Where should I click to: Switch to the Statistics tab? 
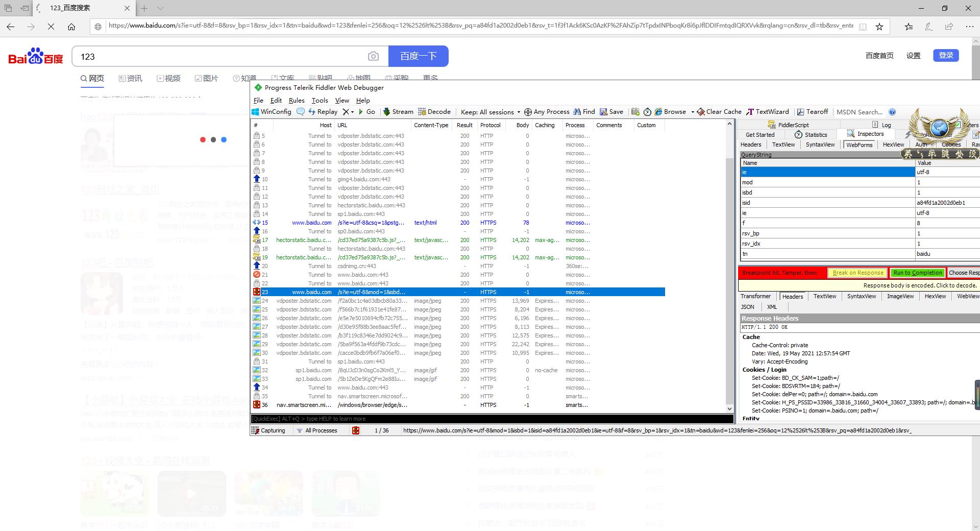pyautogui.click(x=811, y=135)
